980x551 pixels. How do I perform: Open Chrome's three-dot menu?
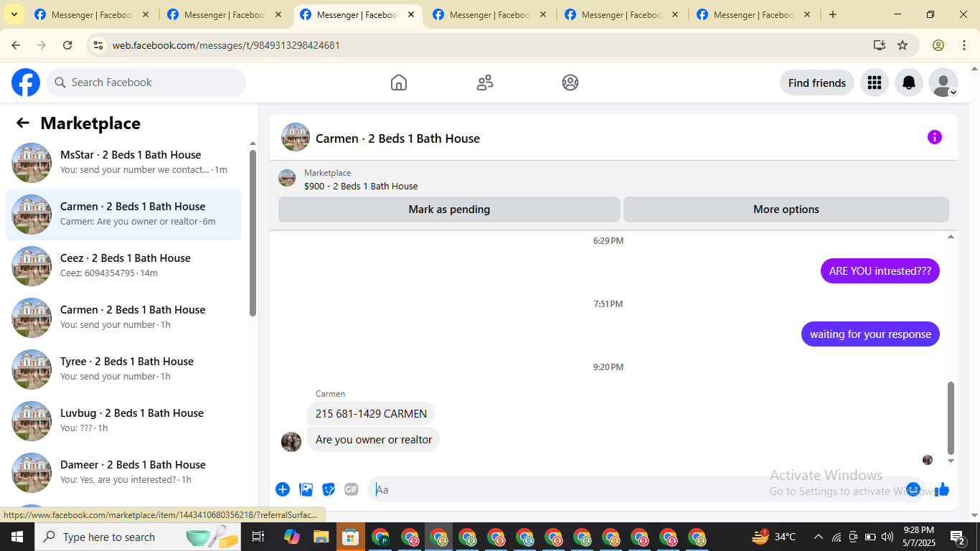tap(963, 45)
